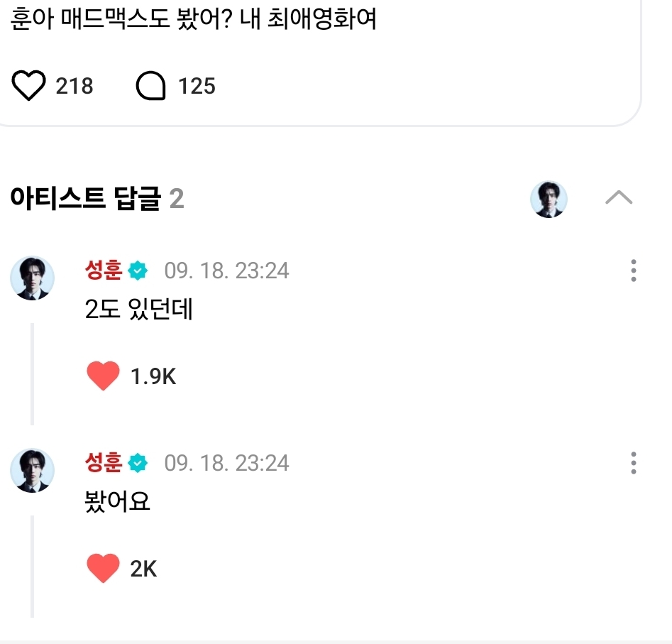Tap the 2K like count
The image size is (672, 644).
(144, 569)
